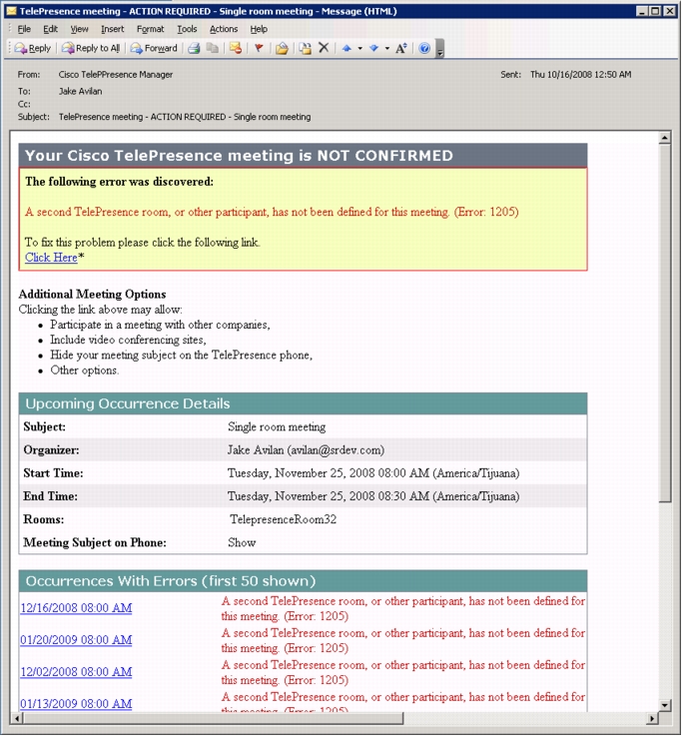Click the horizontal scrollbar left arrow

click(17, 719)
